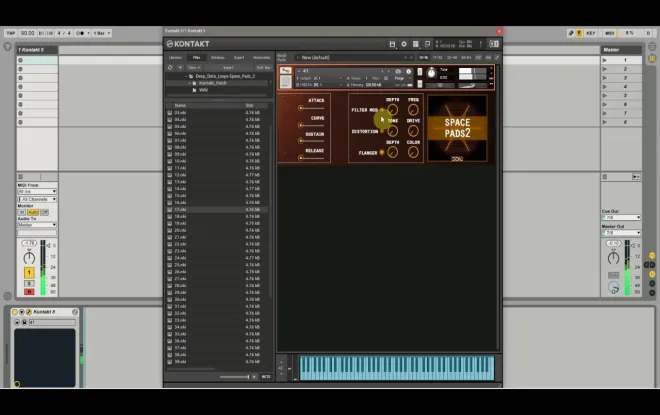Click the Auto button at browser bottom
Screen dimensions: 660x415
(x=266, y=377)
